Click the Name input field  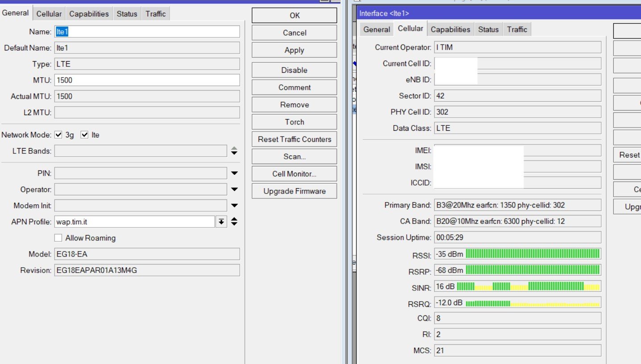click(x=147, y=32)
